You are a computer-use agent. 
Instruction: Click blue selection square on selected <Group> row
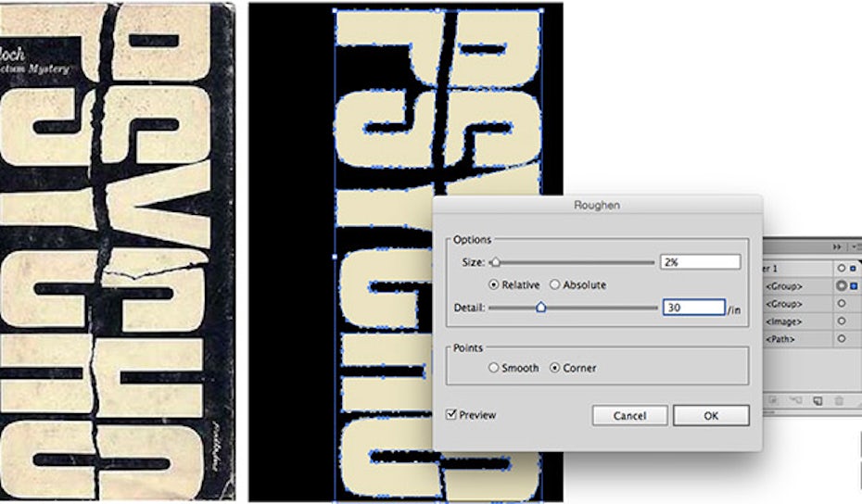coord(854,285)
